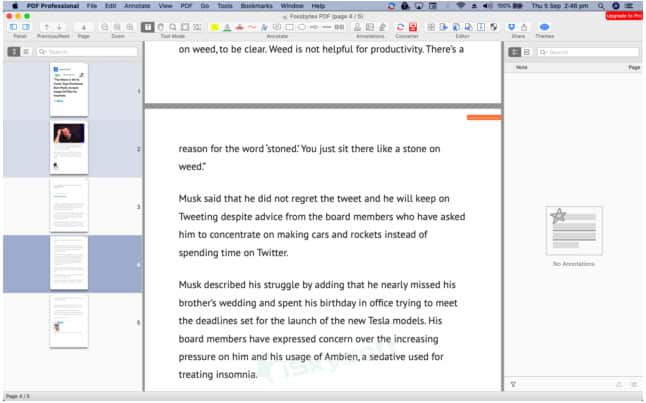Select the magnifier tool mode
This screenshot has width=646, height=403.
tap(173, 27)
